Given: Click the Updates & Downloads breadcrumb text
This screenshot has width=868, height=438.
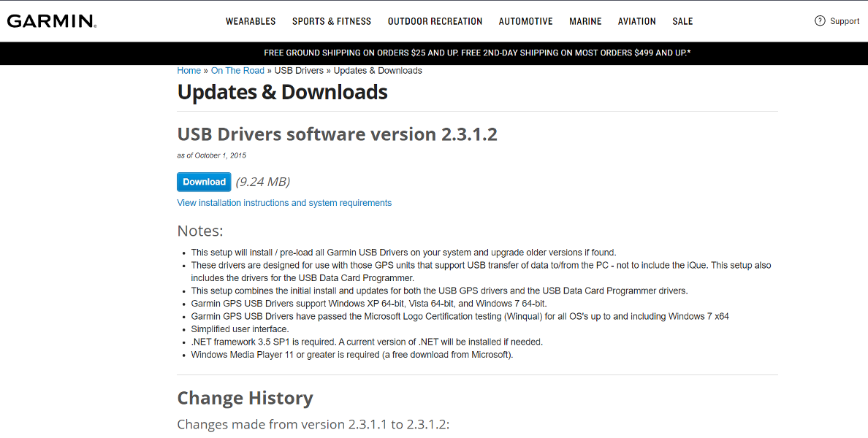Looking at the screenshot, I should click(378, 71).
